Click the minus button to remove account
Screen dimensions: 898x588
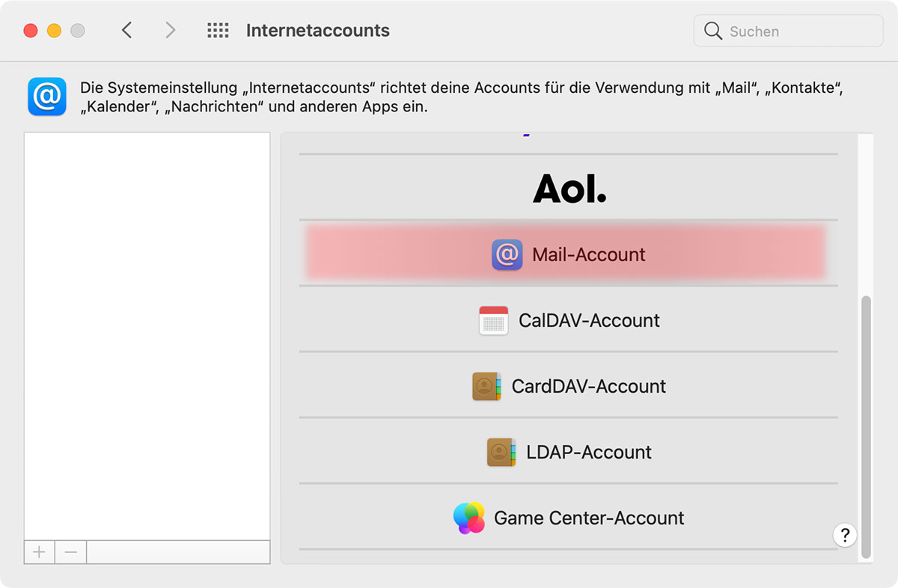71,552
